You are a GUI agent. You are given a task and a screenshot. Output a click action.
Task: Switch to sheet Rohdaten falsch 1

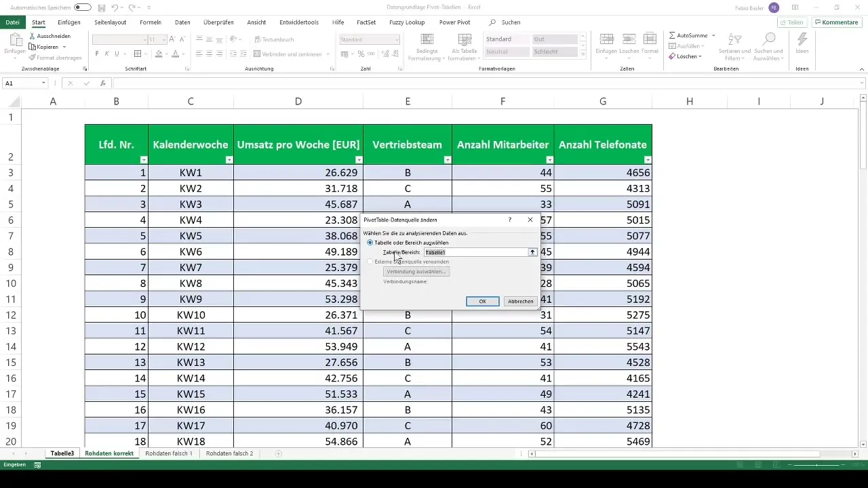click(169, 453)
